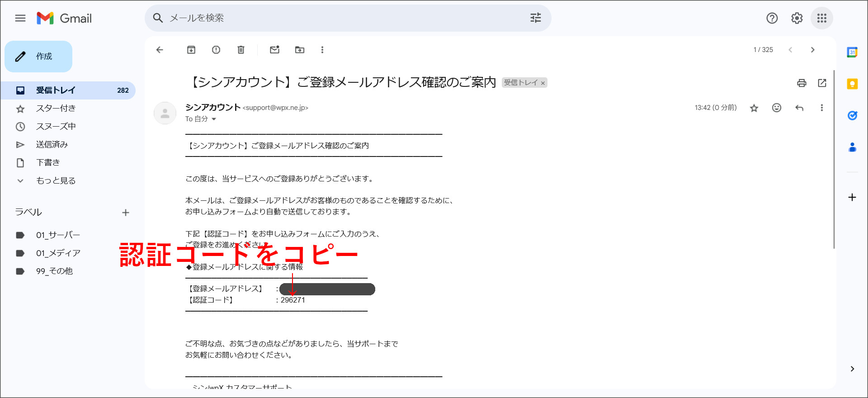This screenshot has height=398, width=868.
Task: Open search filter options icon
Action: point(536,18)
